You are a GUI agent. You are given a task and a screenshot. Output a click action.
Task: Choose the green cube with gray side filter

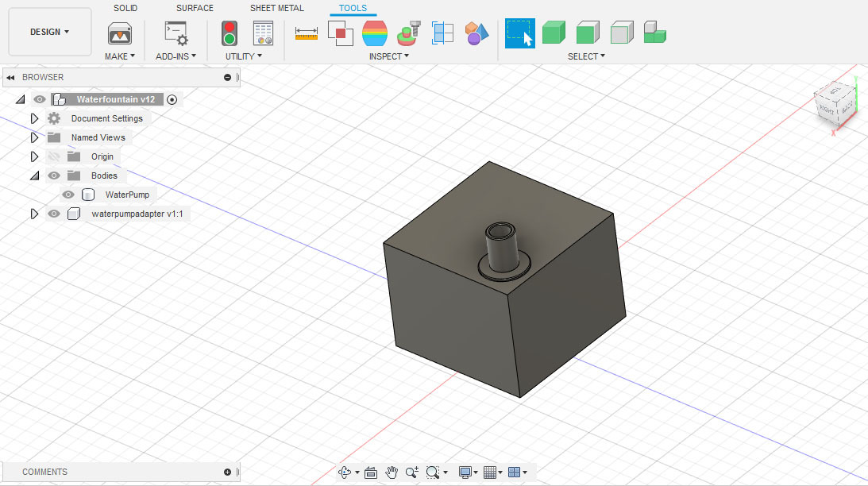coord(588,33)
